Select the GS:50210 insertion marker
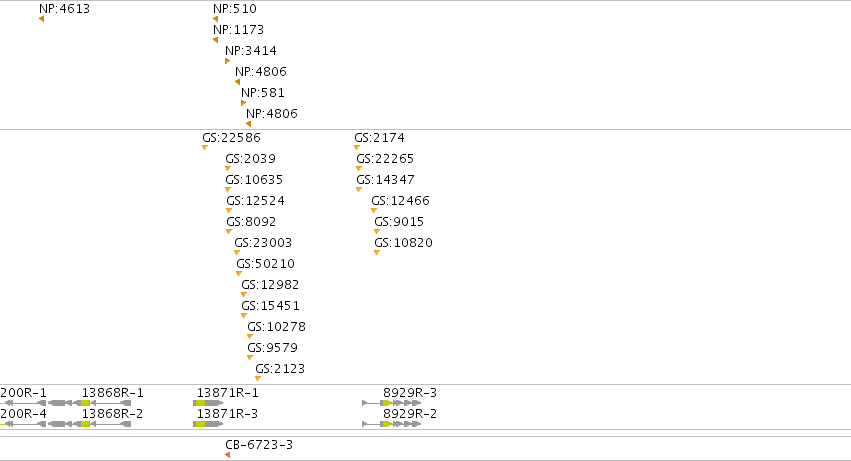The image size is (851, 461). [x=239, y=274]
